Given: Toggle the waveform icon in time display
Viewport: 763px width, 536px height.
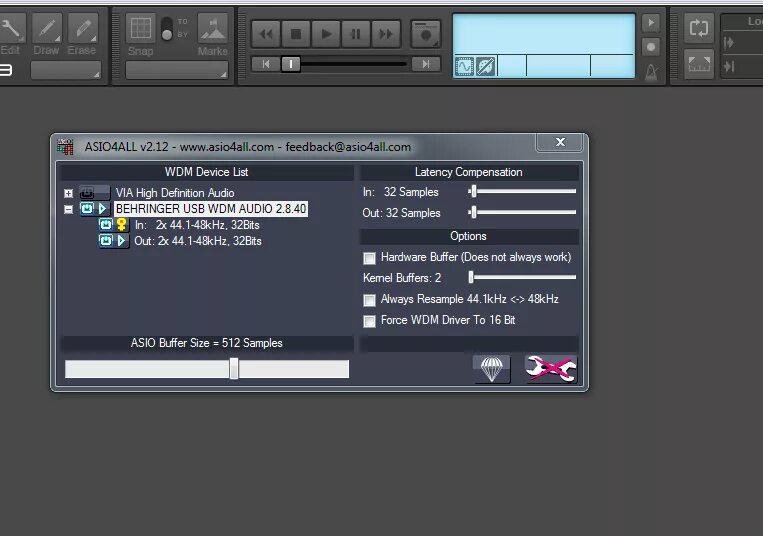Looking at the screenshot, I should [464, 66].
